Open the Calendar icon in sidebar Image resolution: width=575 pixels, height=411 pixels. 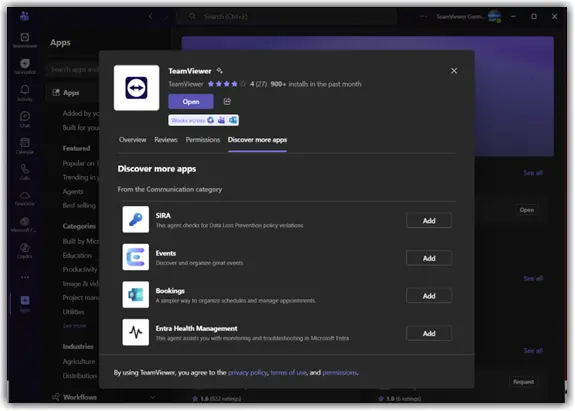25,145
